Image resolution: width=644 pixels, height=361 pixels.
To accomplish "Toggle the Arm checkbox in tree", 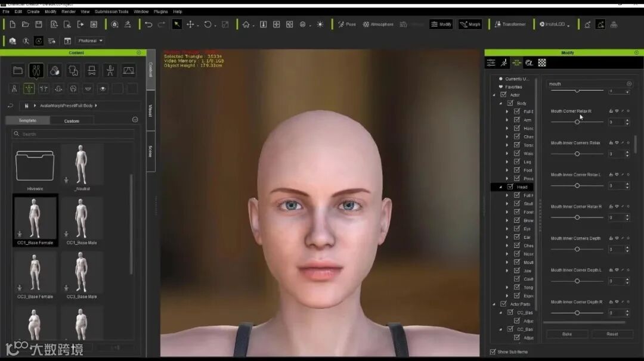I will 517,120.
